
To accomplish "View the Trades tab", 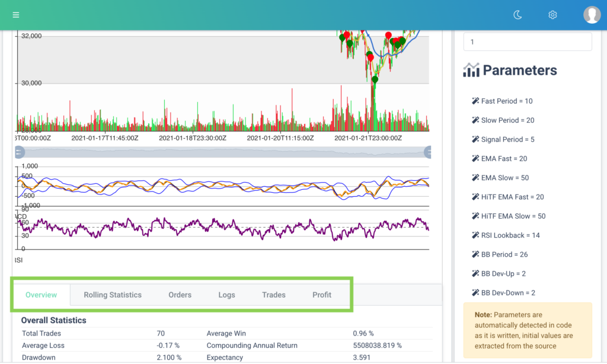I will point(273,295).
